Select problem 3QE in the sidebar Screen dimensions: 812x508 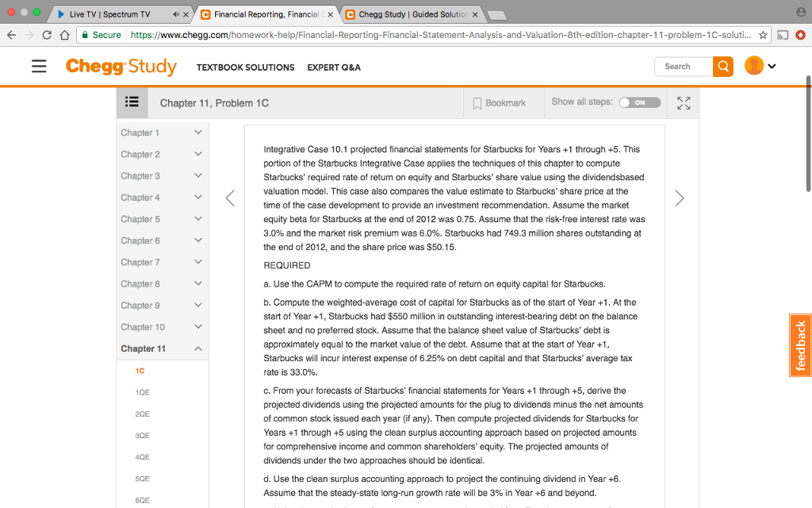coord(142,435)
